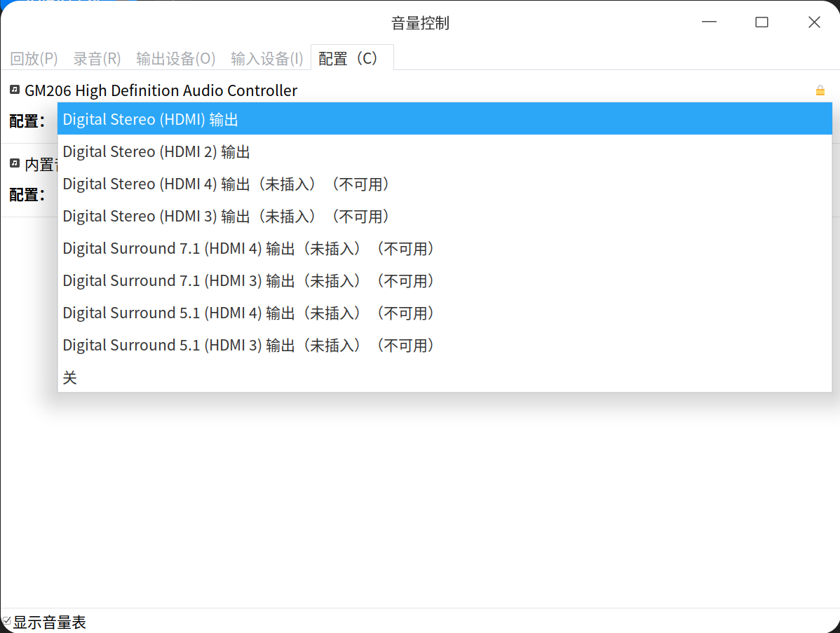Image resolution: width=840 pixels, height=633 pixels.
Task: Choose Digital Surround 5.1 (HDMI 3) 输出
Action: point(445,345)
